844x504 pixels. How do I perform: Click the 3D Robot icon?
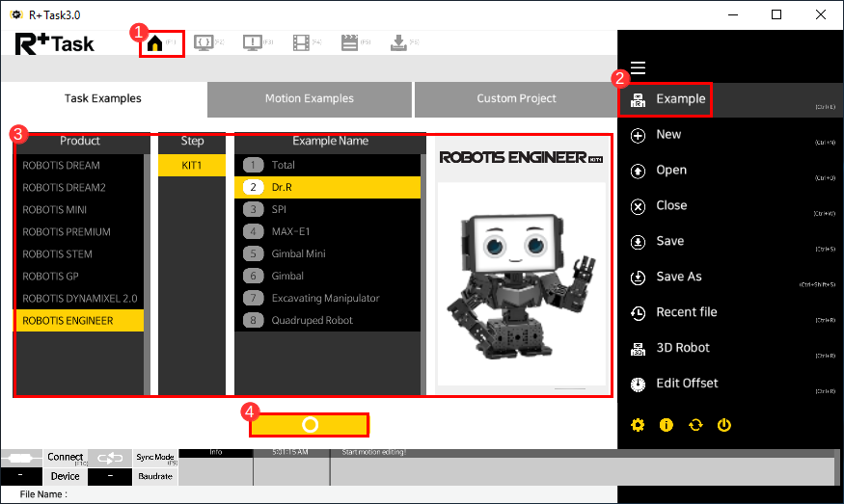pos(638,349)
